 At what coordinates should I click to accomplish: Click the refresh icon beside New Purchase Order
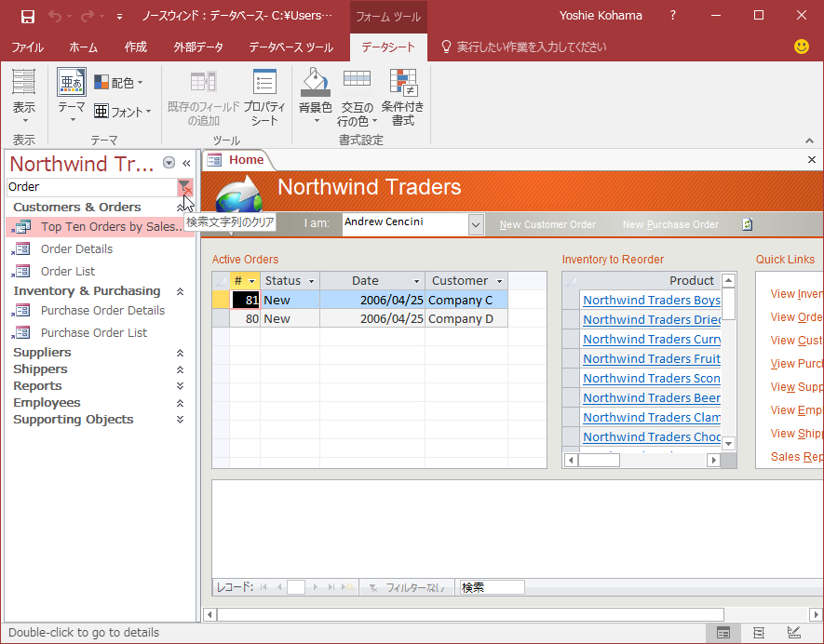(x=748, y=225)
